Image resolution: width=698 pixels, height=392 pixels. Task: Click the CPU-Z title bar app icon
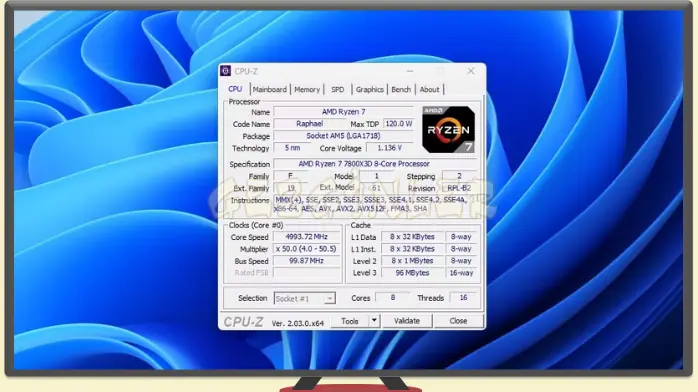[x=226, y=71]
